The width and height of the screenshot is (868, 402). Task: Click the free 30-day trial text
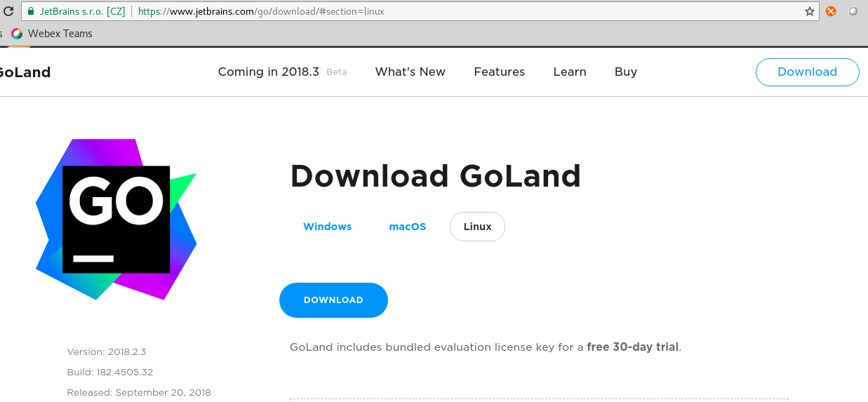tap(633, 347)
